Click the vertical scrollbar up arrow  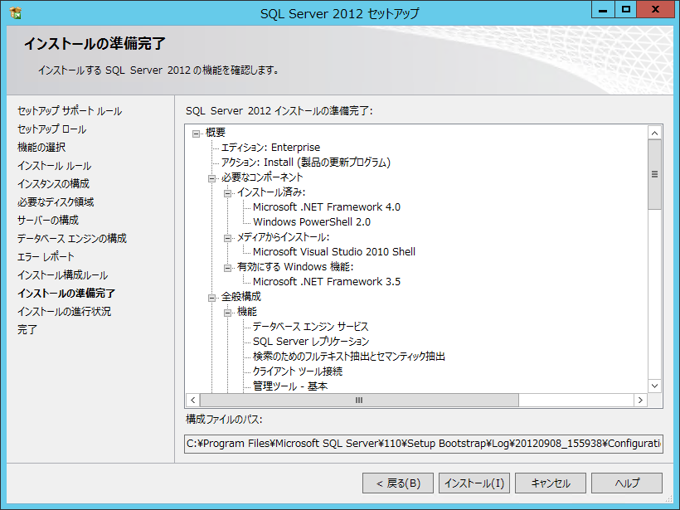tap(655, 133)
